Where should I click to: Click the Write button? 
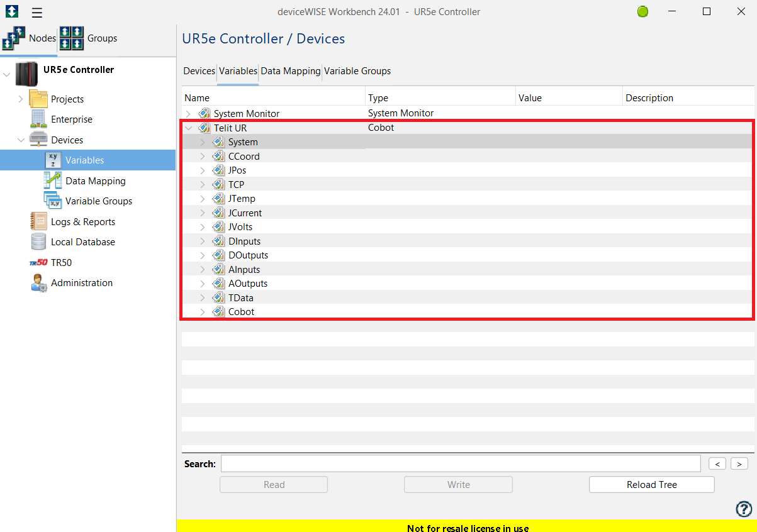tap(458, 485)
